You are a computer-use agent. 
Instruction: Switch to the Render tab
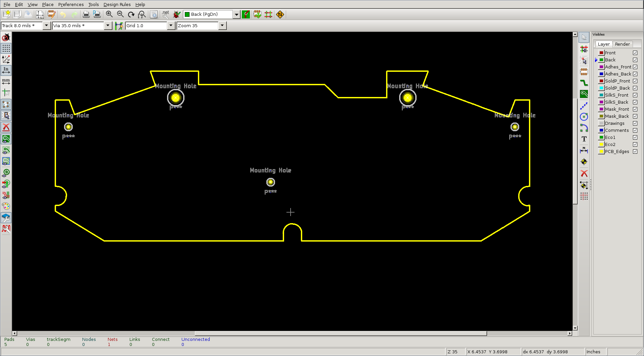click(623, 44)
